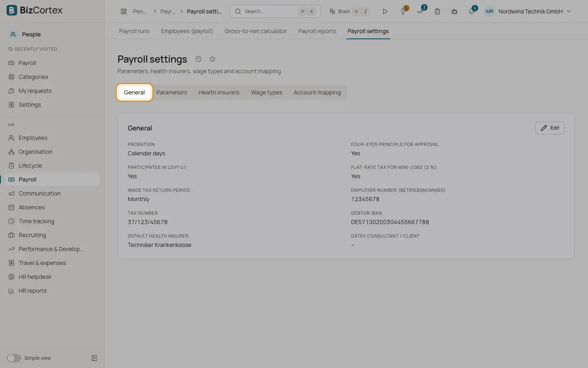Click the help question mark beside Payroll settings
Viewport: 588px width, 368px height.
pyautogui.click(x=198, y=59)
